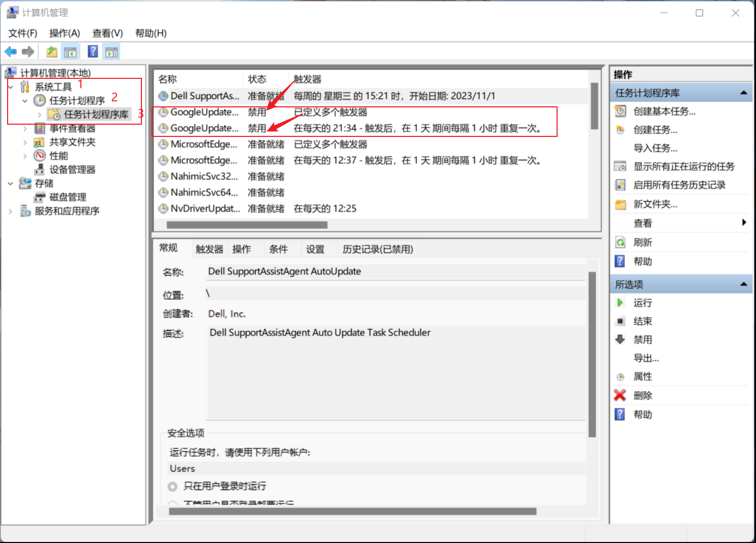The image size is (756, 543).
Task: Expand the 性能 tree node arrow
Action: 25,156
